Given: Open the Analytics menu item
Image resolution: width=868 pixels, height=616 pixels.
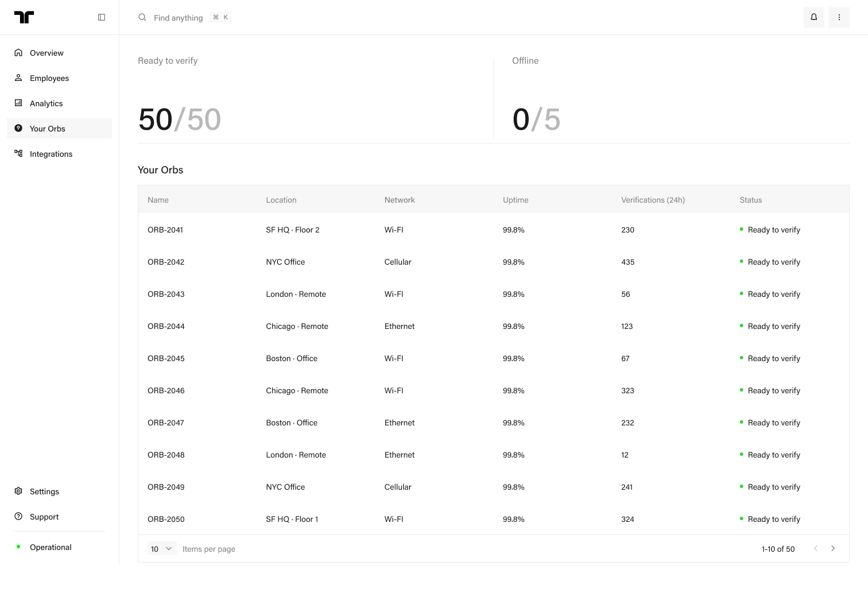Looking at the screenshot, I should (x=60, y=103).
